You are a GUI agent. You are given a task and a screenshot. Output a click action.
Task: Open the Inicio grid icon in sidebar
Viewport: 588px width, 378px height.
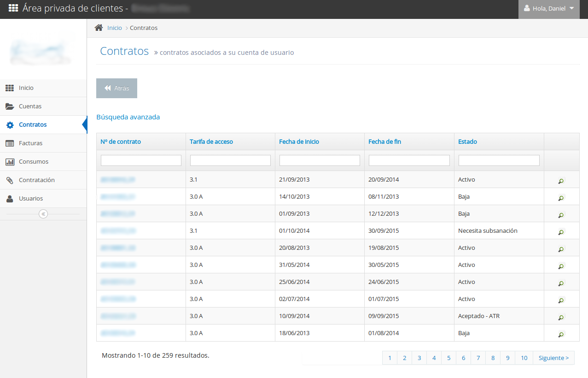[x=9, y=88]
